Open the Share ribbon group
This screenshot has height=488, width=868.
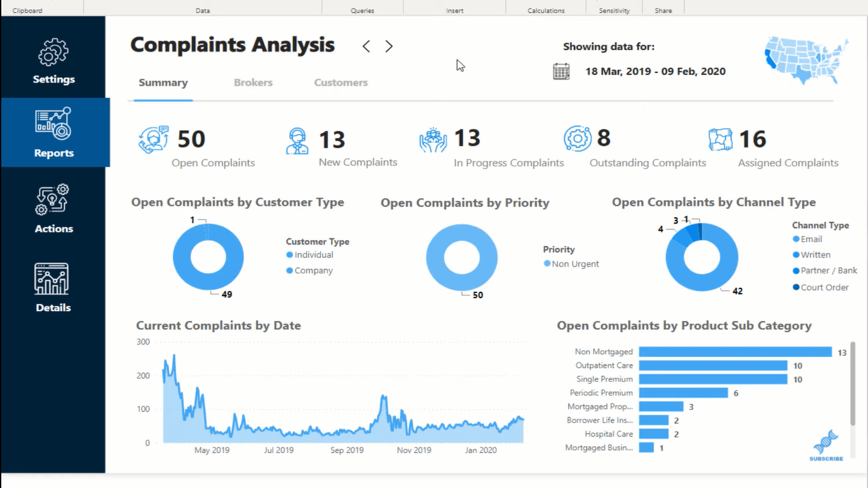[663, 10]
